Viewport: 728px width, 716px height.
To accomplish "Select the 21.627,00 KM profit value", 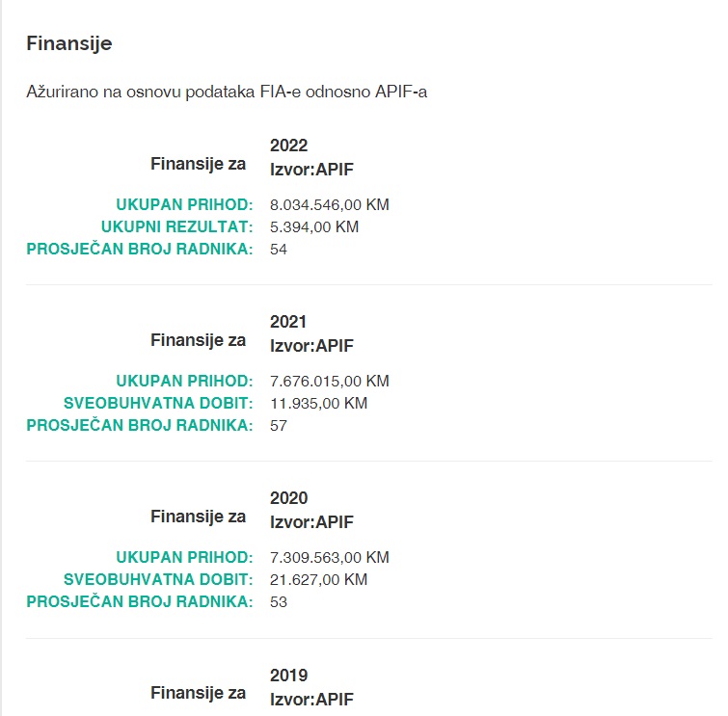I will point(319,579).
